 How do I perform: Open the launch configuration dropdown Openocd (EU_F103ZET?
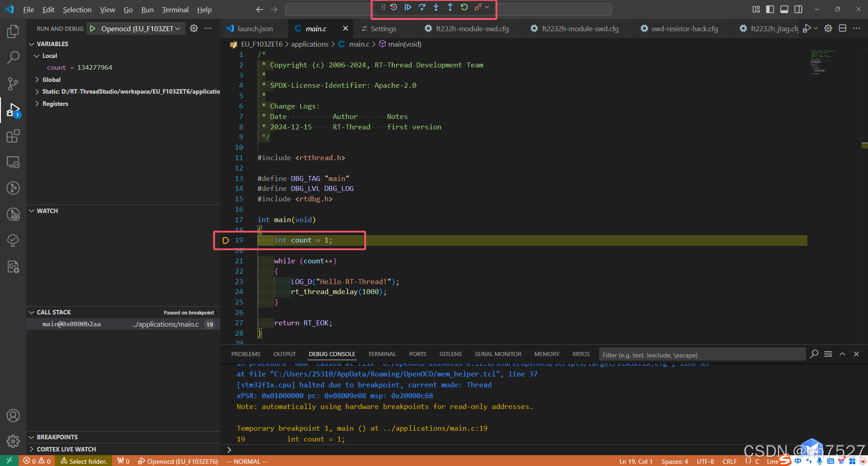tap(141, 29)
